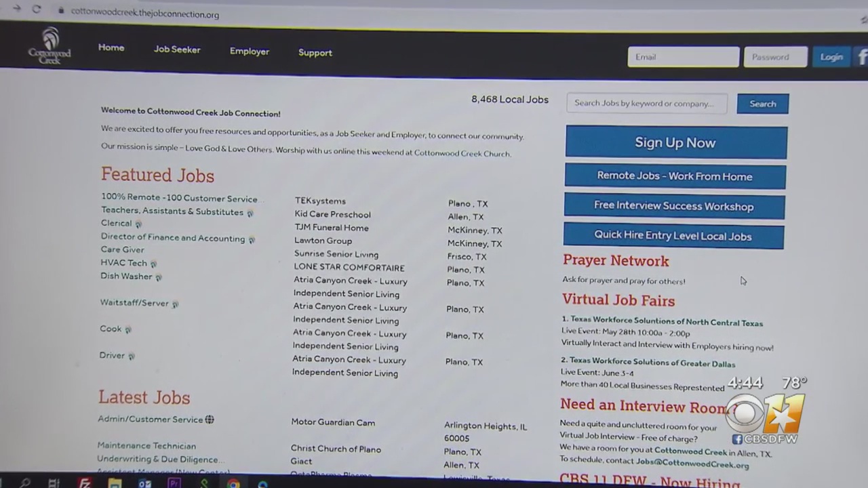Open the Teachers, Assistants & Substitutes job
The image size is (868, 488).
click(172, 211)
